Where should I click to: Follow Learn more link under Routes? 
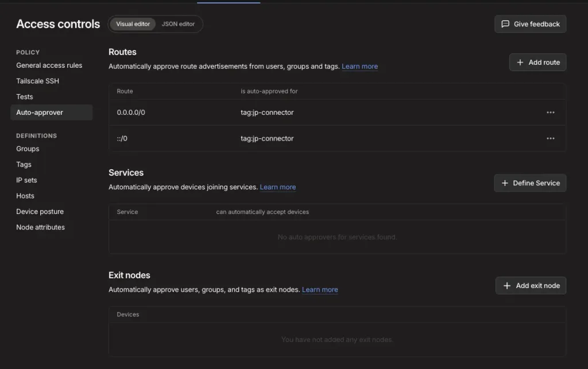(x=359, y=67)
